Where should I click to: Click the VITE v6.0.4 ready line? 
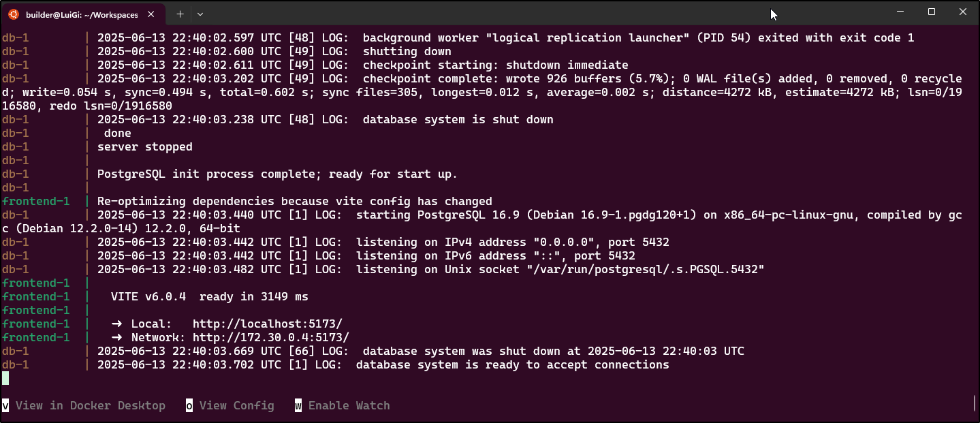210,296
